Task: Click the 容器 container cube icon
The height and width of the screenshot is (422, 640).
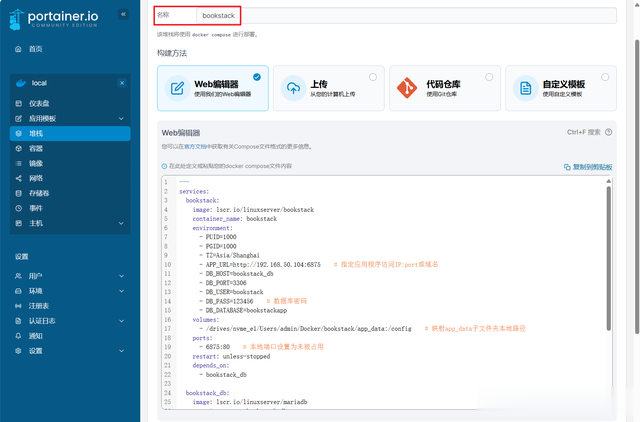Action: click(18, 149)
